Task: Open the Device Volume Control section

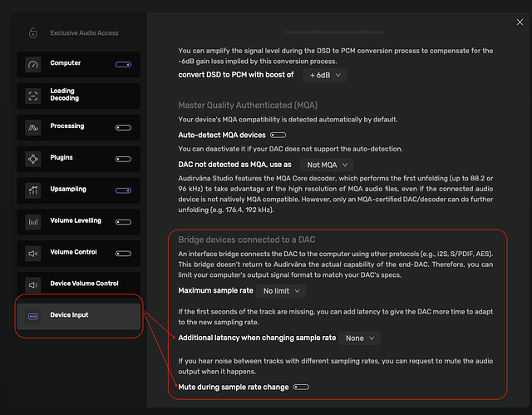Action: (79, 285)
